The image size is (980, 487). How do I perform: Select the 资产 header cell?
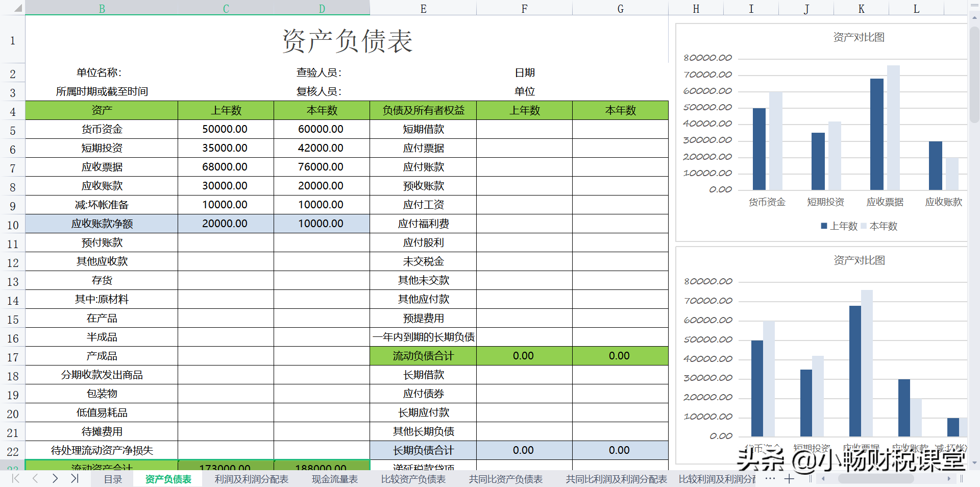click(102, 110)
